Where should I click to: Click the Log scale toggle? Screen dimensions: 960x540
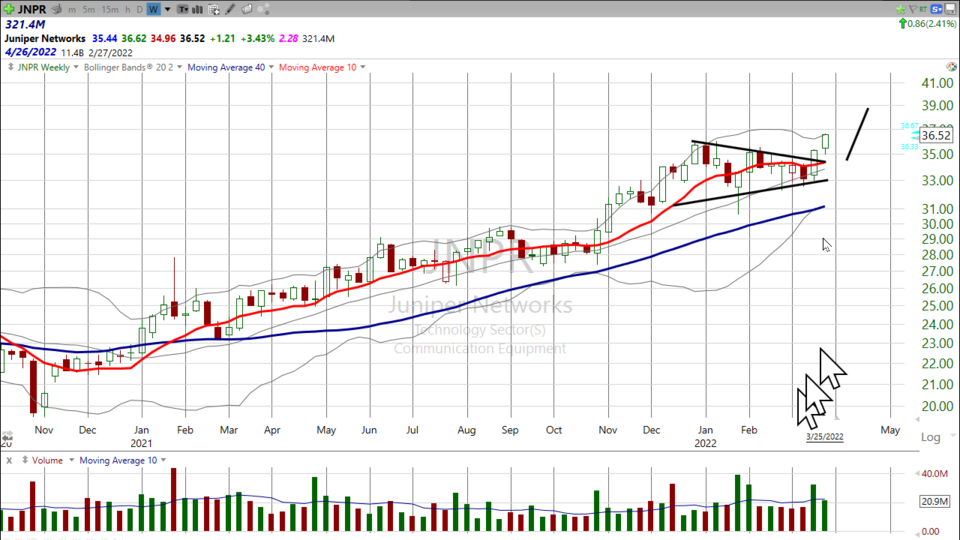931,437
